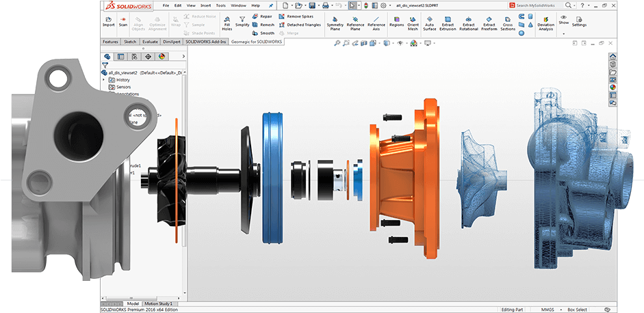Click the cylinder extract primitive icon
Viewport: 644px width, 313px height.
point(530,16)
